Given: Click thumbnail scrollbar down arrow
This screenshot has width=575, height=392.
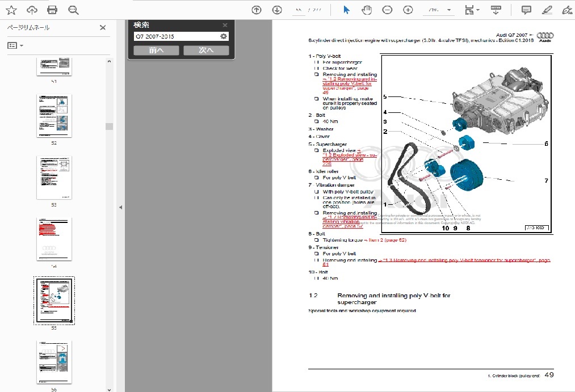Looking at the screenshot, I should [109, 389].
